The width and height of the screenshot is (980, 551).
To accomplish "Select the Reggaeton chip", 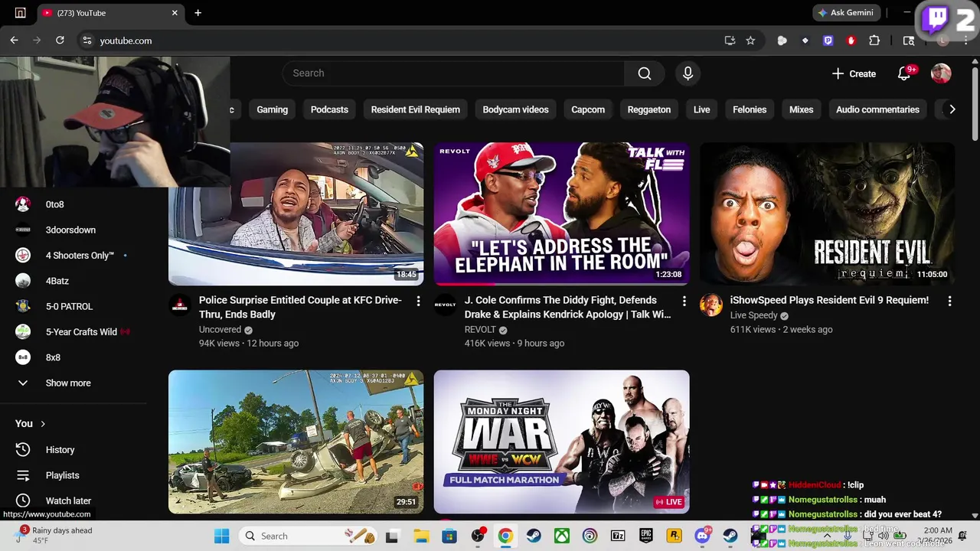I will pyautogui.click(x=648, y=109).
